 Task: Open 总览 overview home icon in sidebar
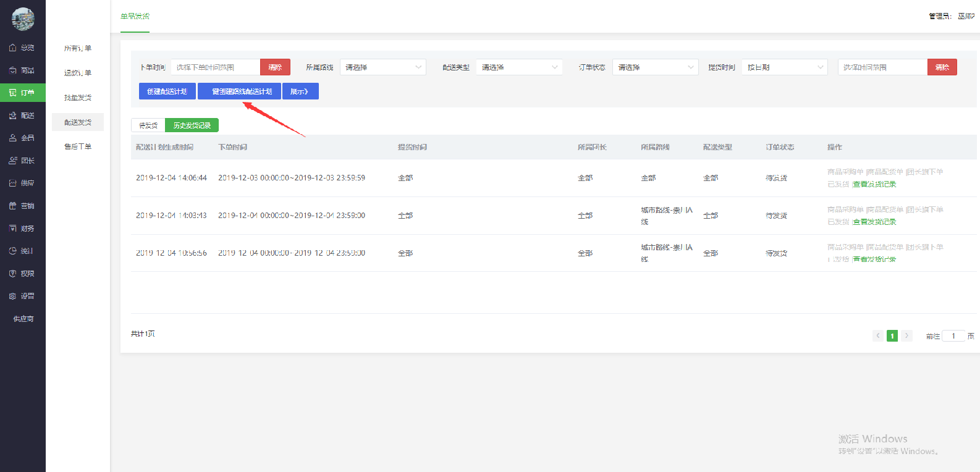pyautogui.click(x=13, y=48)
